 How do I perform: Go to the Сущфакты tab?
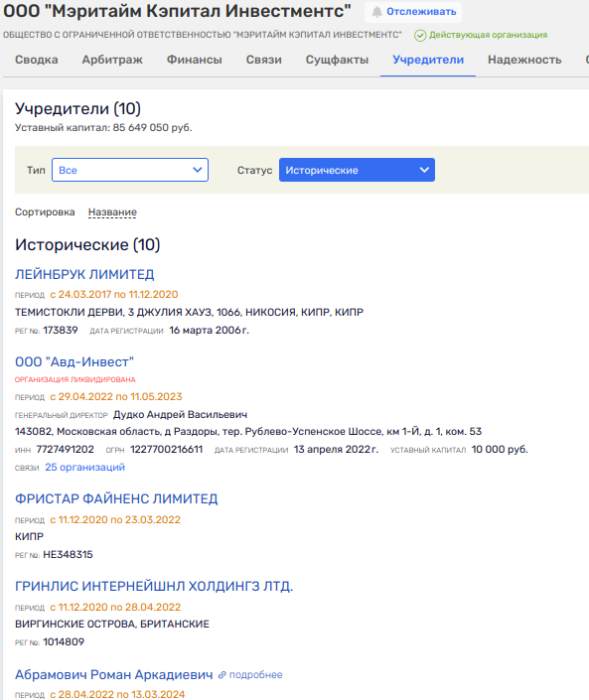(337, 60)
